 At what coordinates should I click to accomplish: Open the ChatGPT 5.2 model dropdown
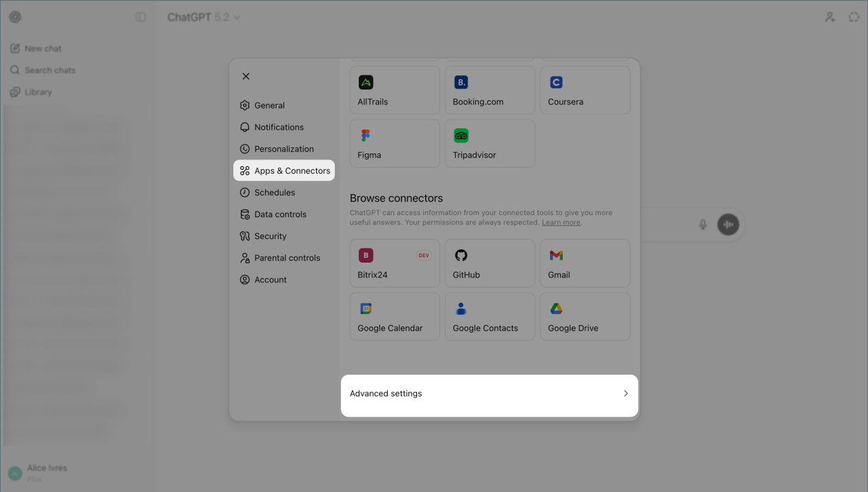click(x=203, y=17)
